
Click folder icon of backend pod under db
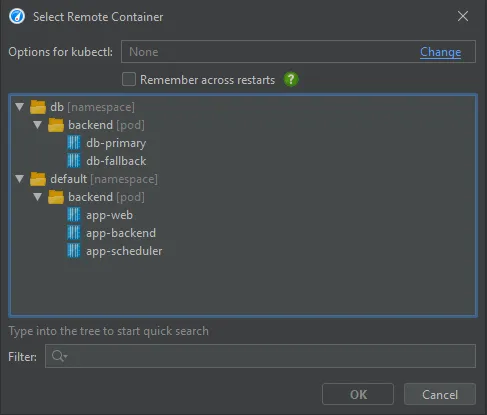[56, 125]
